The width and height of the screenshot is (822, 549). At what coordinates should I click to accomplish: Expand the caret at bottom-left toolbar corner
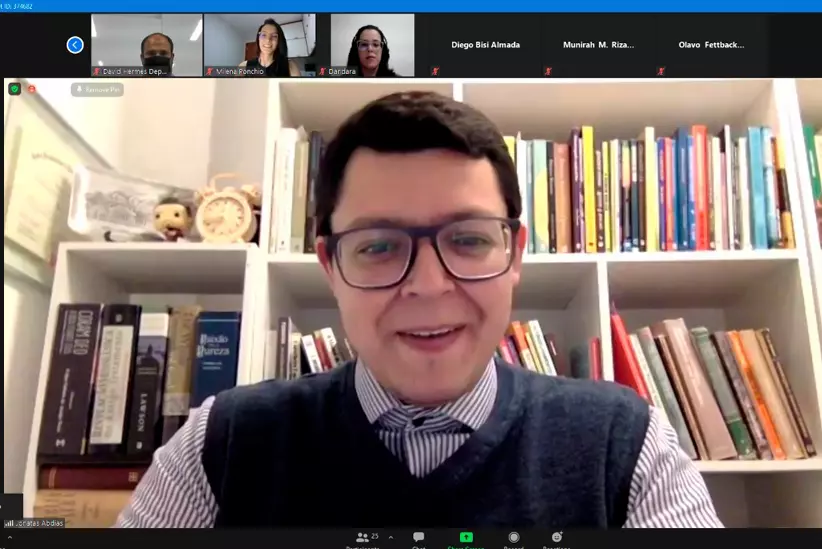[x=10, y=538]
